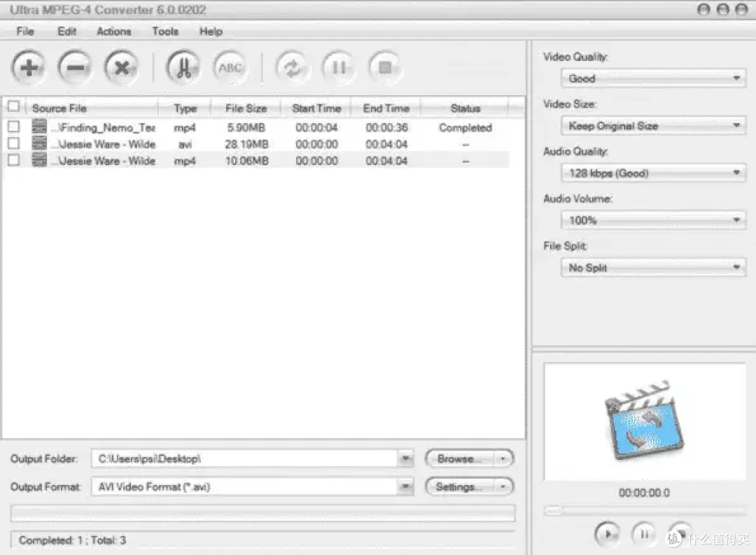Click the Remove file minus icon
Viewport: 756px width, 555px height.
tap(75, 68)
